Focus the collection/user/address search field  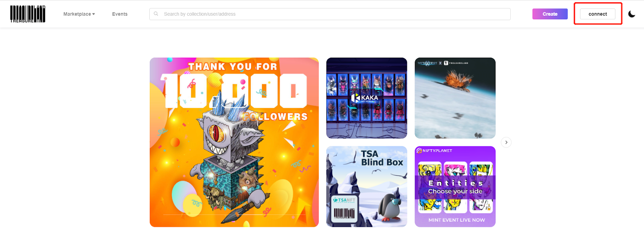point(330,14)
